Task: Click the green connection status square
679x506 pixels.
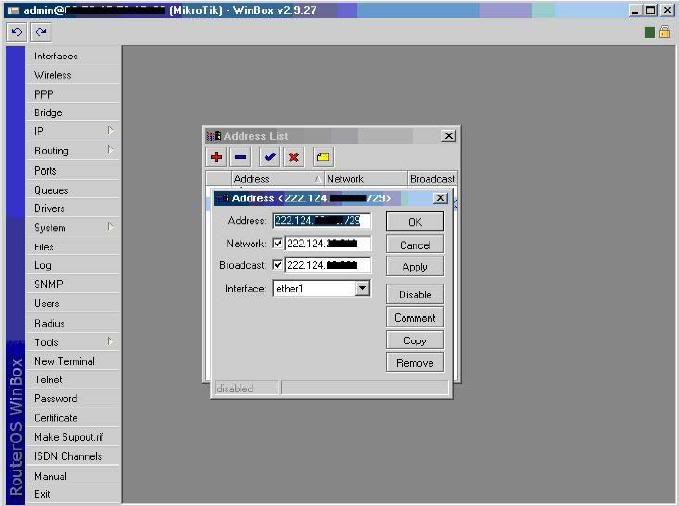Action: 650,32
